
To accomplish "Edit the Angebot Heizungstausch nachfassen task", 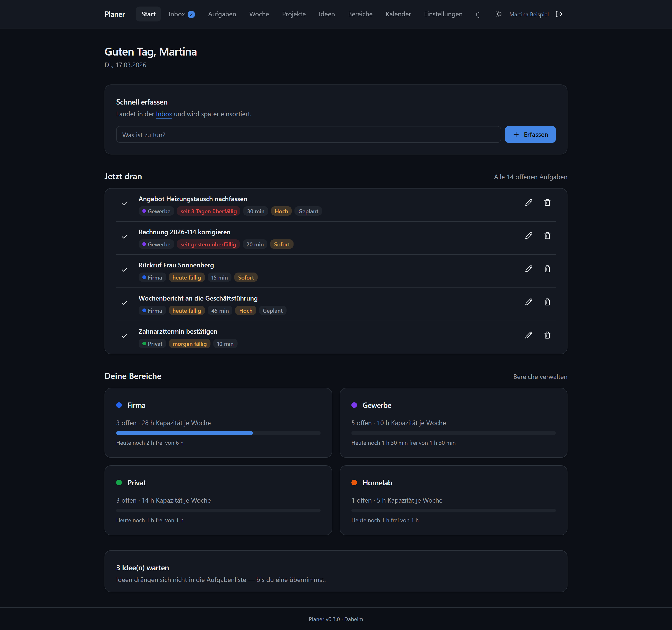I will (x=529, y=203).
